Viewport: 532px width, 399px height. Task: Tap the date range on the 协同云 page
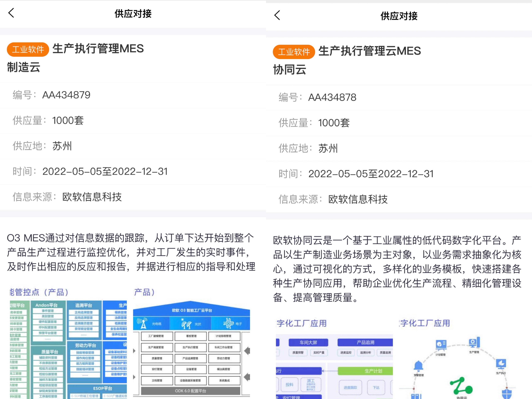(x=371, y=174)
